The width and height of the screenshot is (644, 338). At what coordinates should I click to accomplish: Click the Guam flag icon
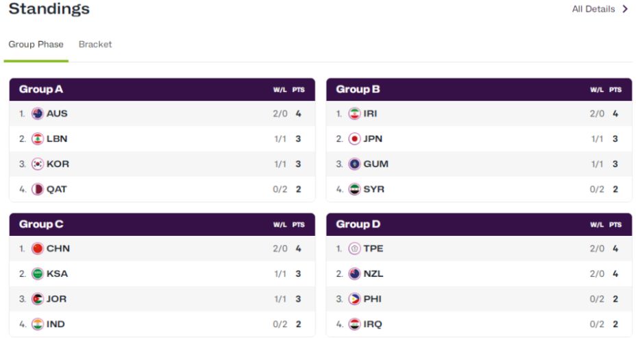coord(354,165)
